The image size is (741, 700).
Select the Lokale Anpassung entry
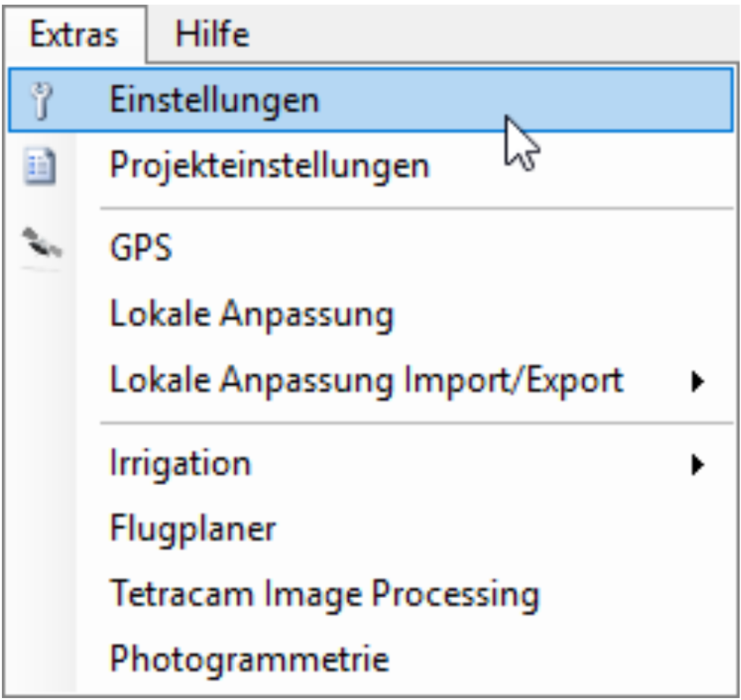point(251,315)
